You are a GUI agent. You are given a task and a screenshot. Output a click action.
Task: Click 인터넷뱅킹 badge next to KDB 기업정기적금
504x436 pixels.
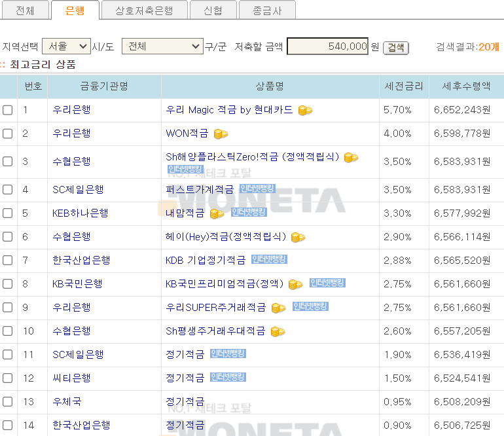tap(270, 259)
